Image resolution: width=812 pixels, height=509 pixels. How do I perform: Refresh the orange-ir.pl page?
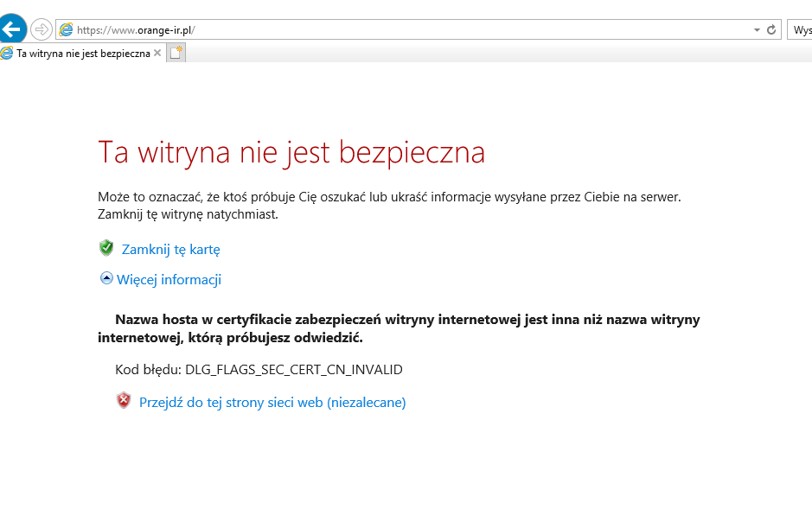click(x=772, y=29)
